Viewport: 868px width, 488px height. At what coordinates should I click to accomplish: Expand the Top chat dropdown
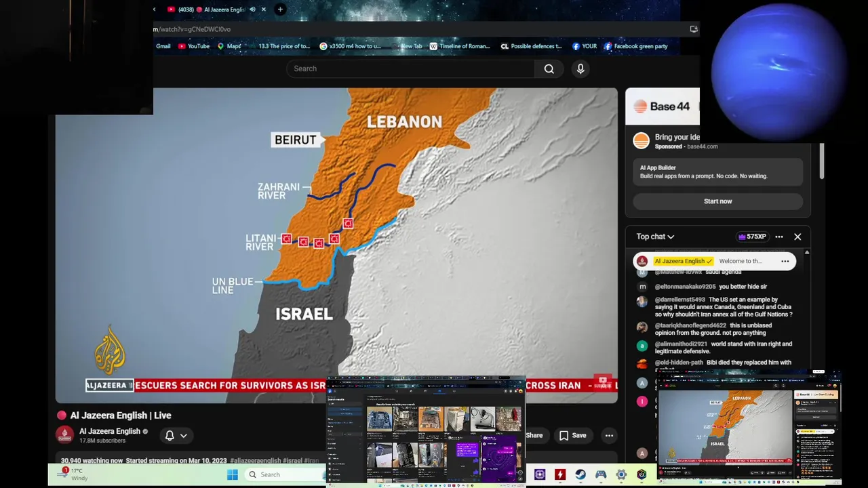point(655,237)
